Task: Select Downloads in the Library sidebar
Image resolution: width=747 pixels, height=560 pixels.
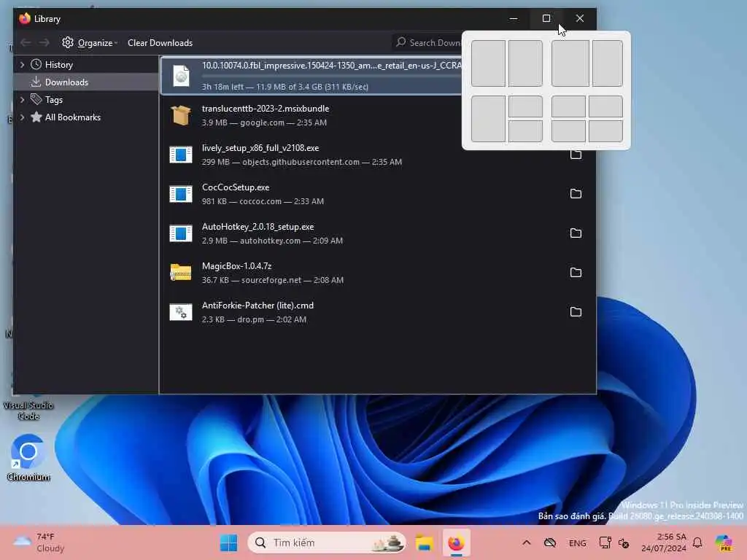Action: coord(66,82)
